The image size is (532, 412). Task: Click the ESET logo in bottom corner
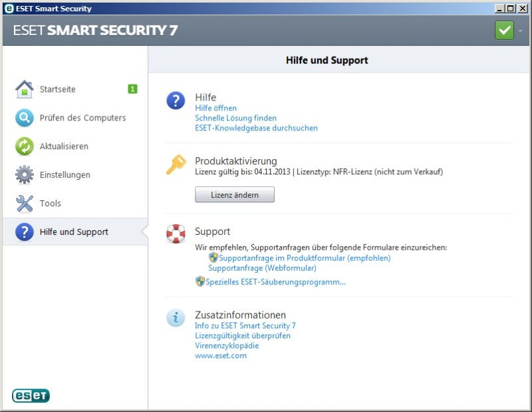coord(31,395)
